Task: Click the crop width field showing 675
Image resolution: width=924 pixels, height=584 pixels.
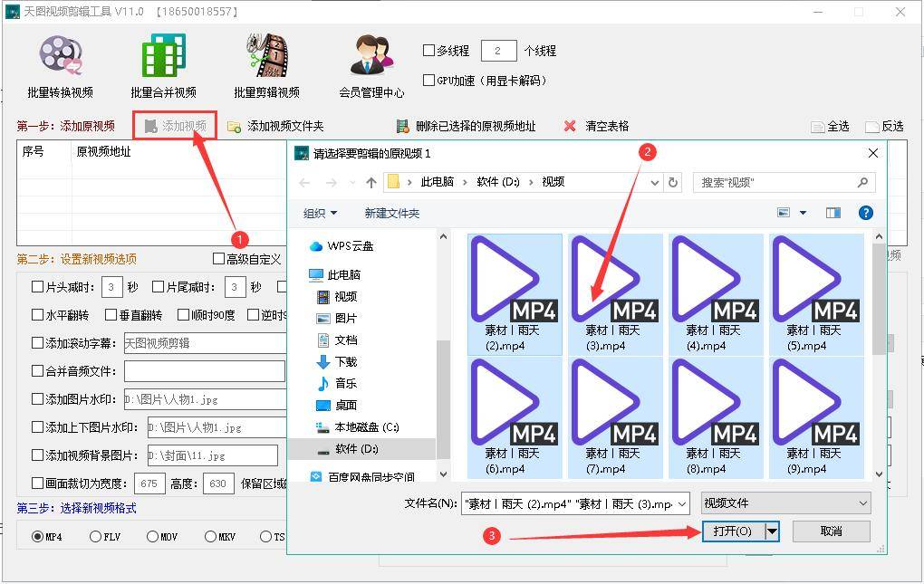Action: 149,483
